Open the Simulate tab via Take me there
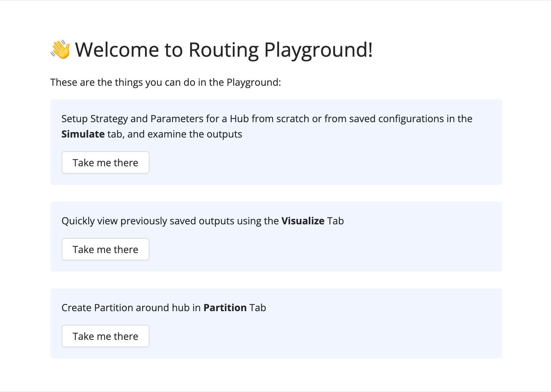 [x=105, y=162]
